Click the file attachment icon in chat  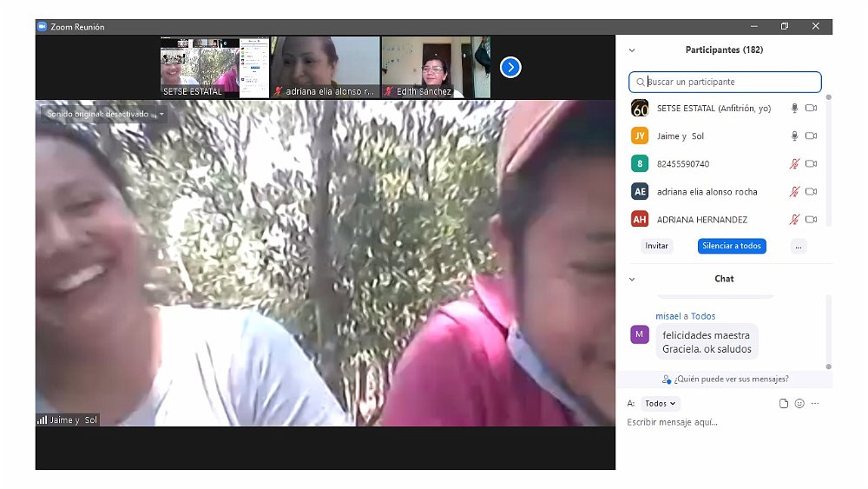(x=783, y=404)
